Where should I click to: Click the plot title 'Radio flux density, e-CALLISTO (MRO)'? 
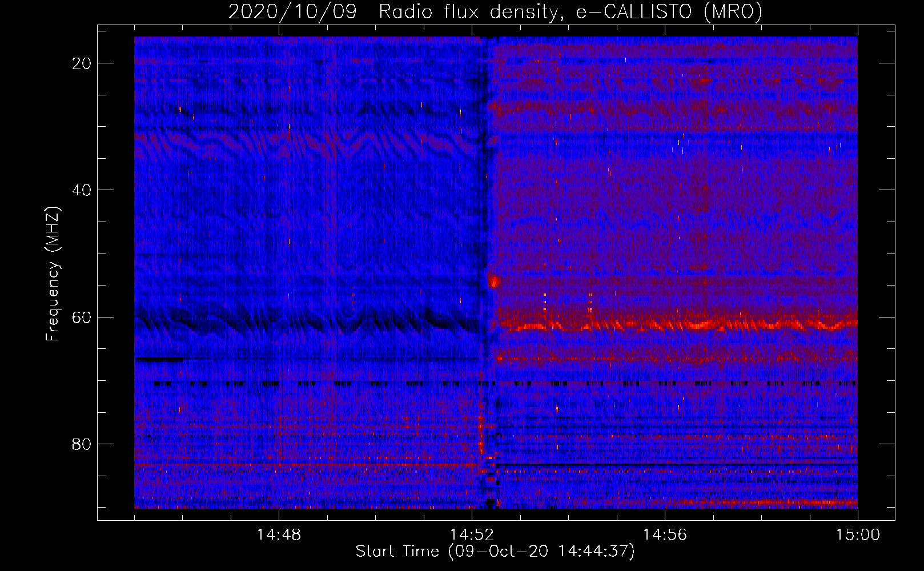(x=571, y=12)
